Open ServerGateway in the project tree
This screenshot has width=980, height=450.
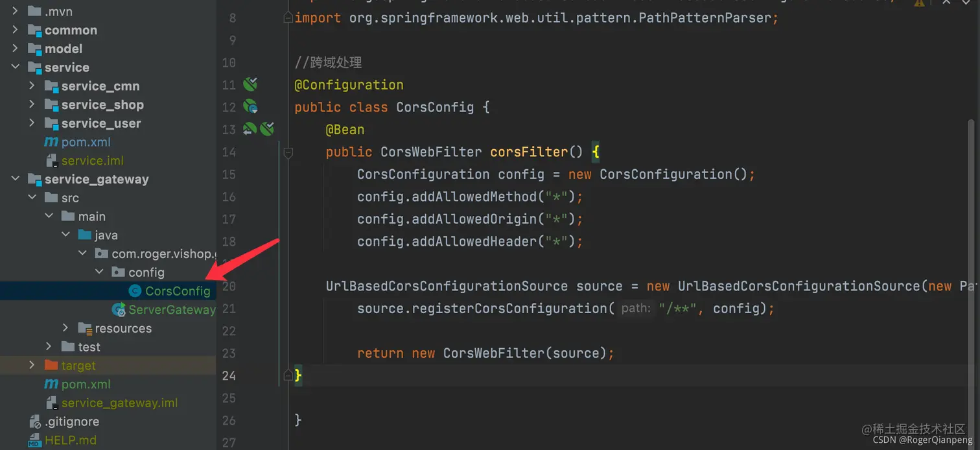click(x=172, y=309)
